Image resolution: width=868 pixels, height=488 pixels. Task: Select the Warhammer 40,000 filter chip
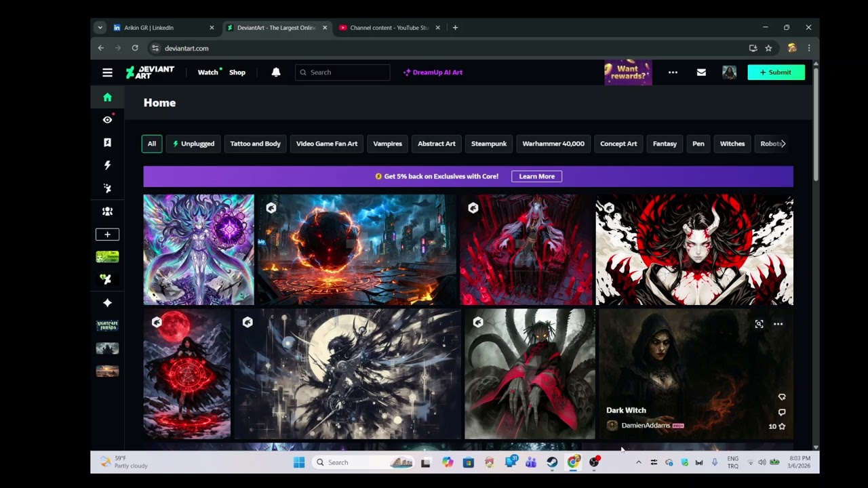(553, 144)
